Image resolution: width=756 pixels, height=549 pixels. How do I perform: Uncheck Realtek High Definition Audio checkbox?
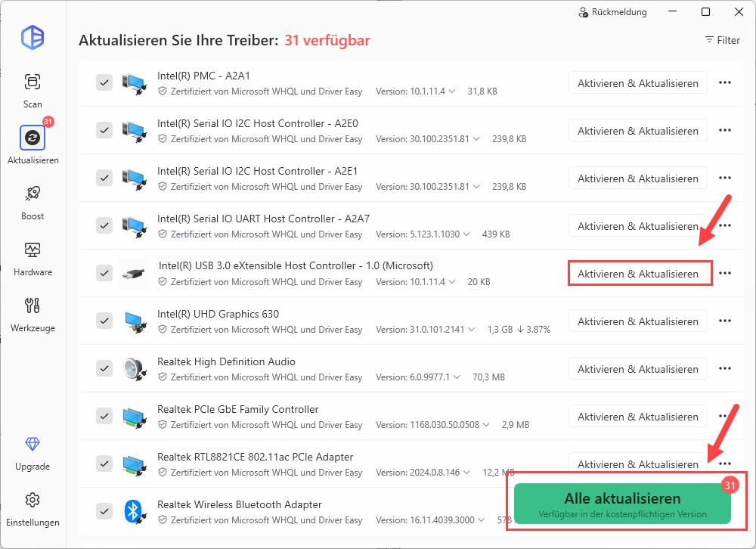coord(104,368)
